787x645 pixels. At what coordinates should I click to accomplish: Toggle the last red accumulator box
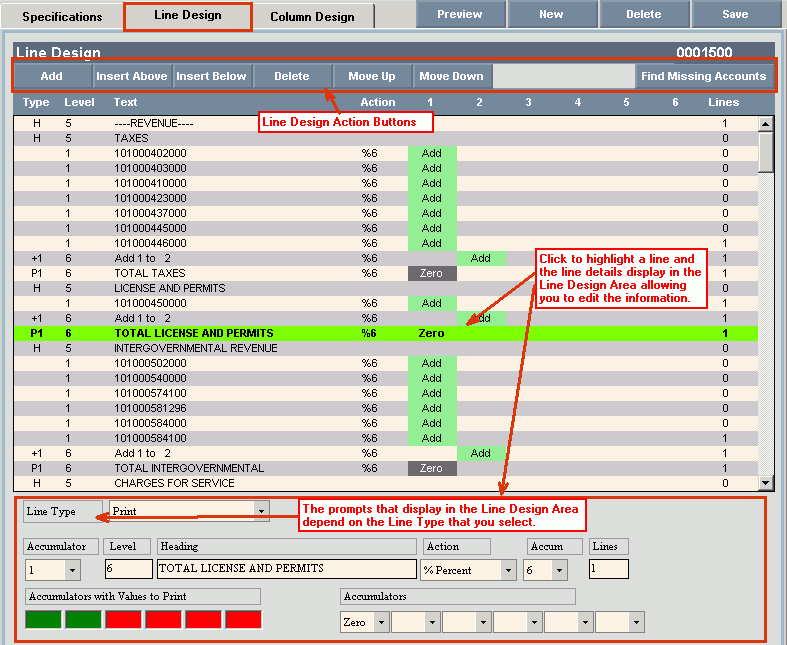243,619
